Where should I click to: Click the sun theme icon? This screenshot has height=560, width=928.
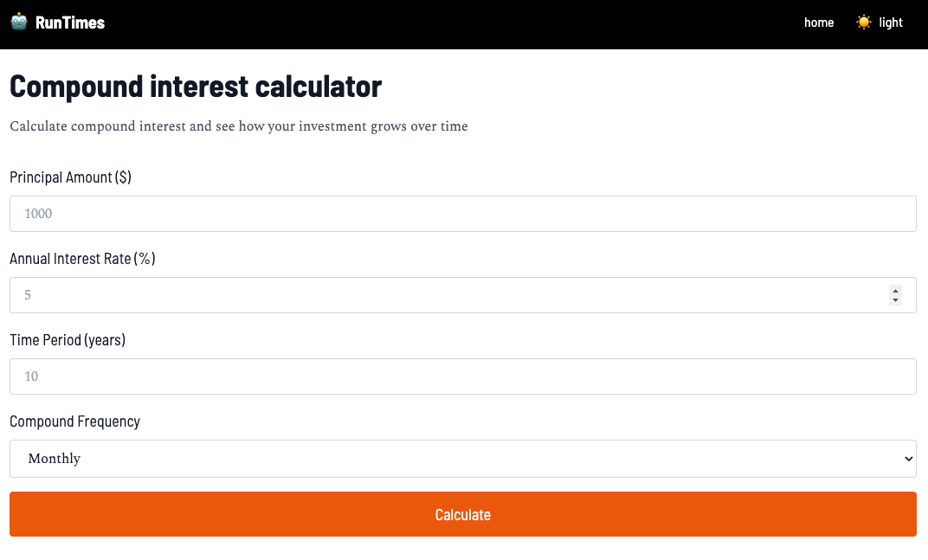pos(863,23)
